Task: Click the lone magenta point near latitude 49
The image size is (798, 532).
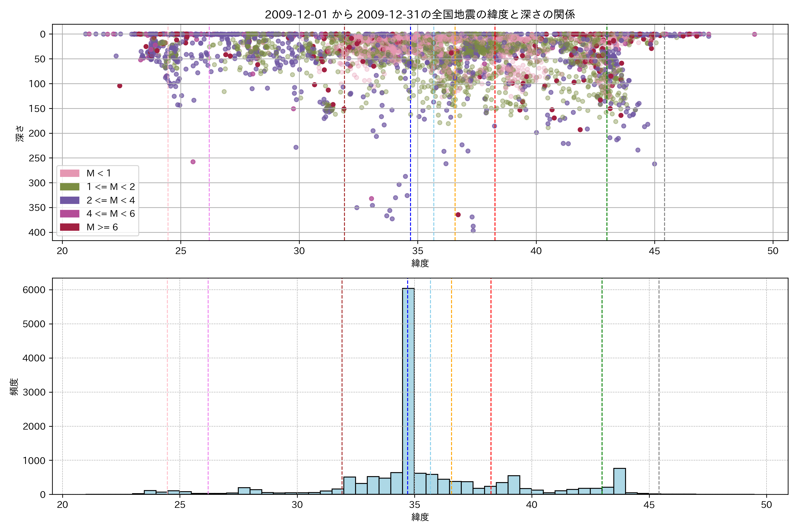Action: tap(755, 34)
